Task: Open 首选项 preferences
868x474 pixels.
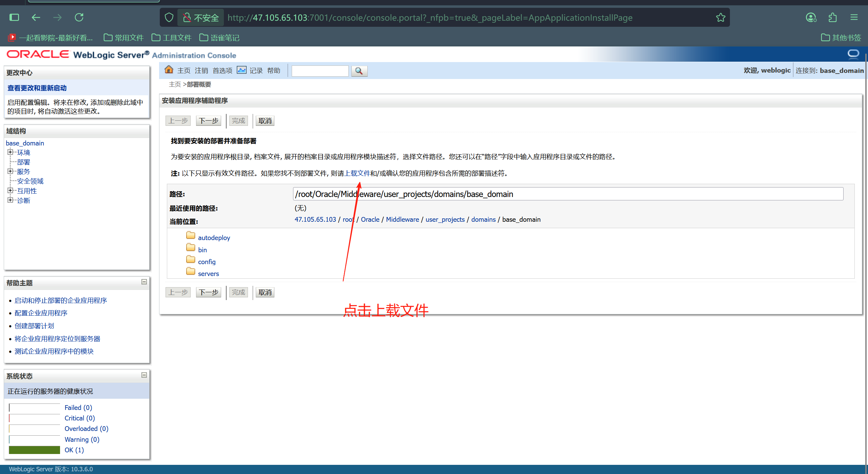Action: tap(223, 71)
